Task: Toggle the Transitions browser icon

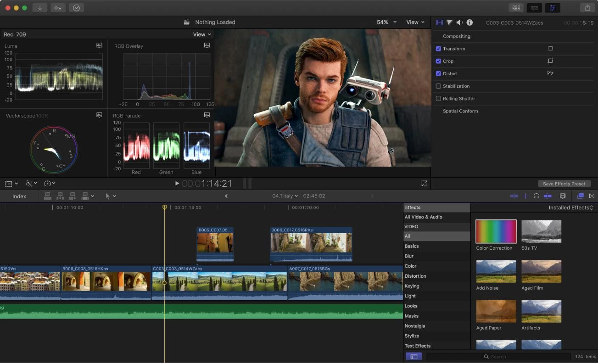Action: pyautogui.click(x=592, y=196)
